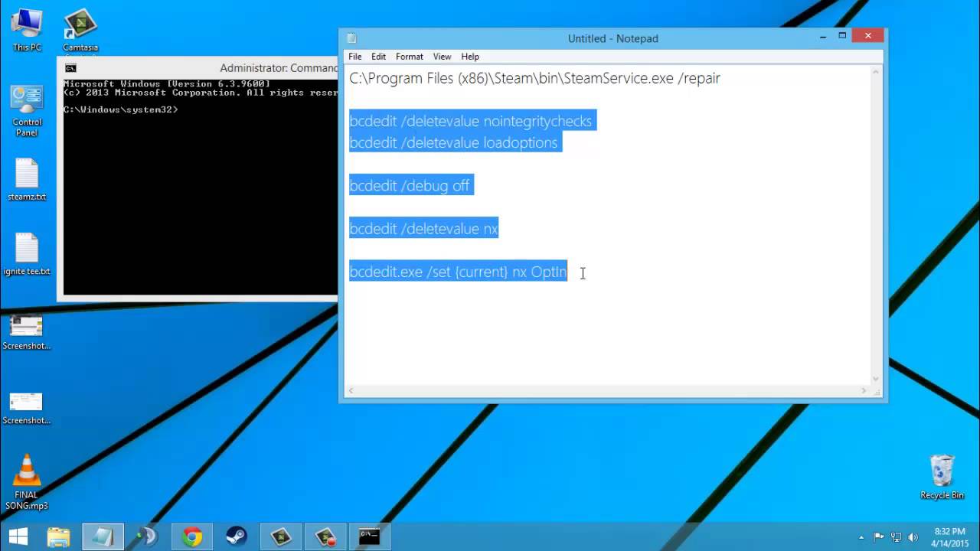Open the Help menu in Notepad
The width and height of the screenshot is (980, 551).
click(x=470, y=57)
